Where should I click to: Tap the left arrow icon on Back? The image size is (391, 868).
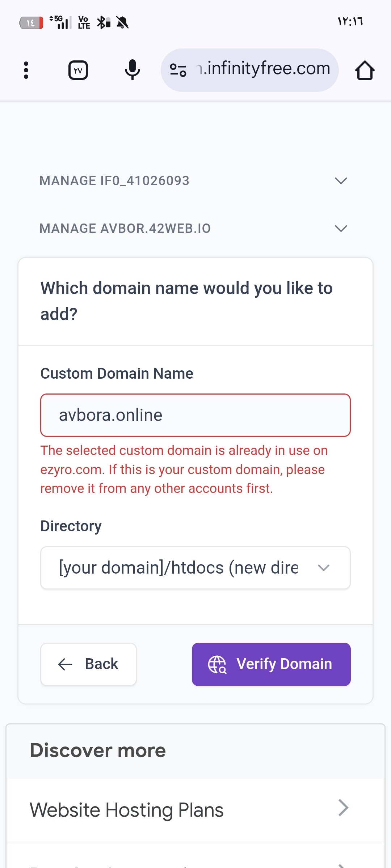click(65, 664)
